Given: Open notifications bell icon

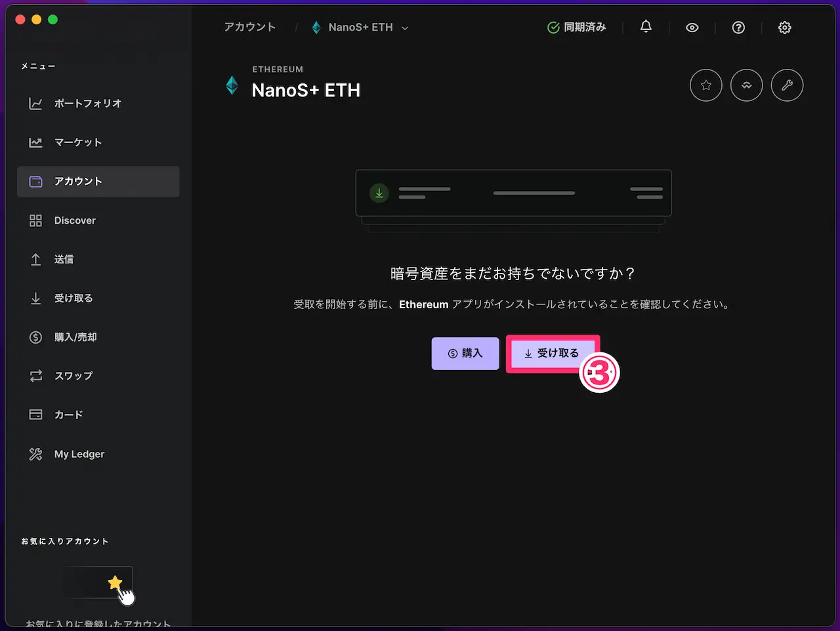Looking at the screenshot, I should click(646, 27).
